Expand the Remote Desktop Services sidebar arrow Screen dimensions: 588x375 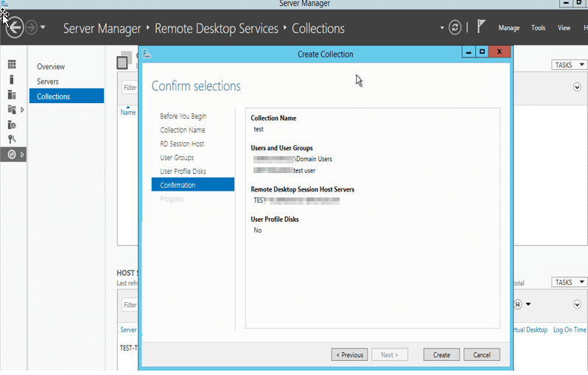coord(23,154)
